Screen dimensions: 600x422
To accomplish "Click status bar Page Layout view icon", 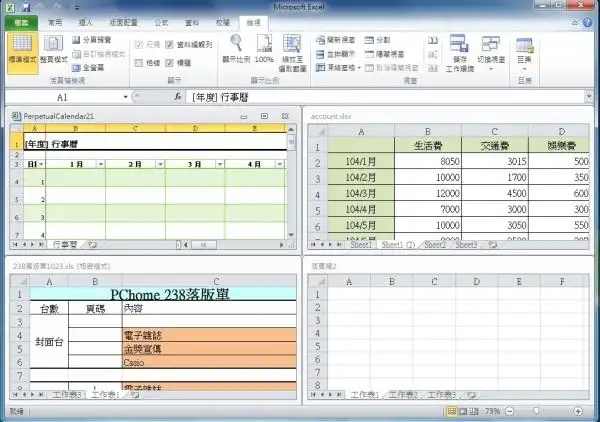I will click(x=463, y=411).
